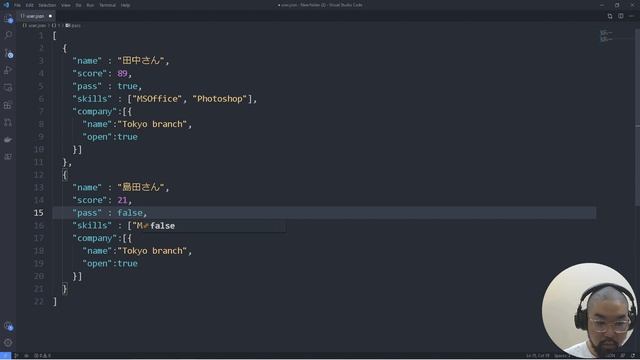640x360 pixels.
Task: Click the false value on line 15
Action: (x=130, y=213)
